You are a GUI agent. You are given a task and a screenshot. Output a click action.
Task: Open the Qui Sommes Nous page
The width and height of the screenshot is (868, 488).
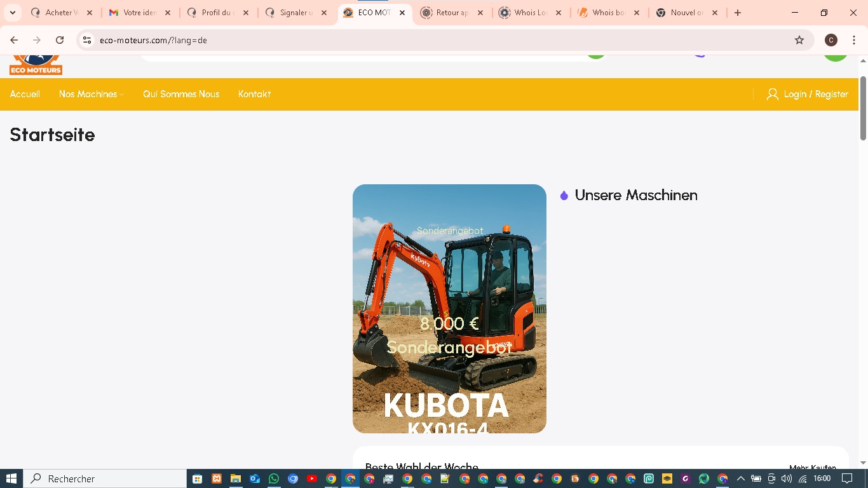(x=181, y=94)
